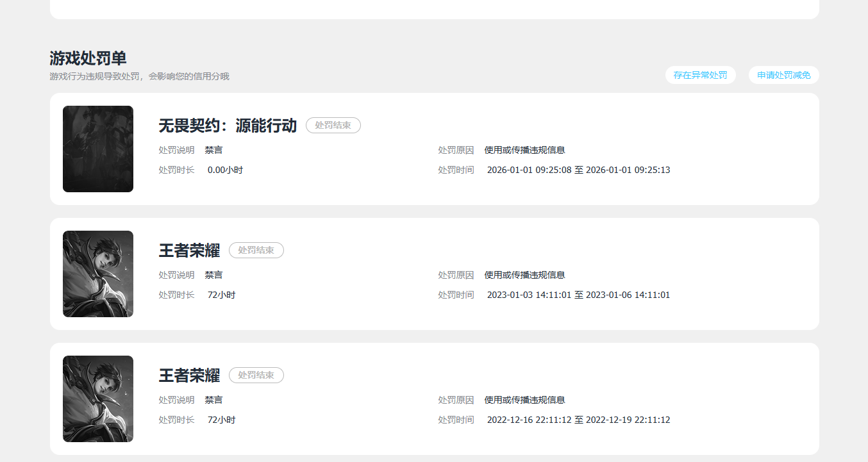Screen dimensions: 868x462
Task: Click time range starting 2022-12-16 22:11:12
Action: click(x=579, y=420)
